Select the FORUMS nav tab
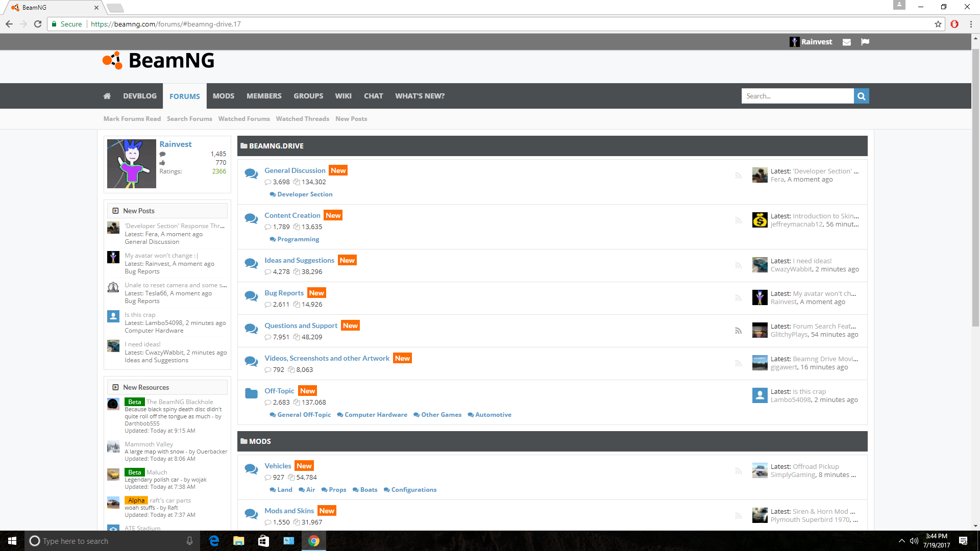980x551 pixels. click(185, 96)
